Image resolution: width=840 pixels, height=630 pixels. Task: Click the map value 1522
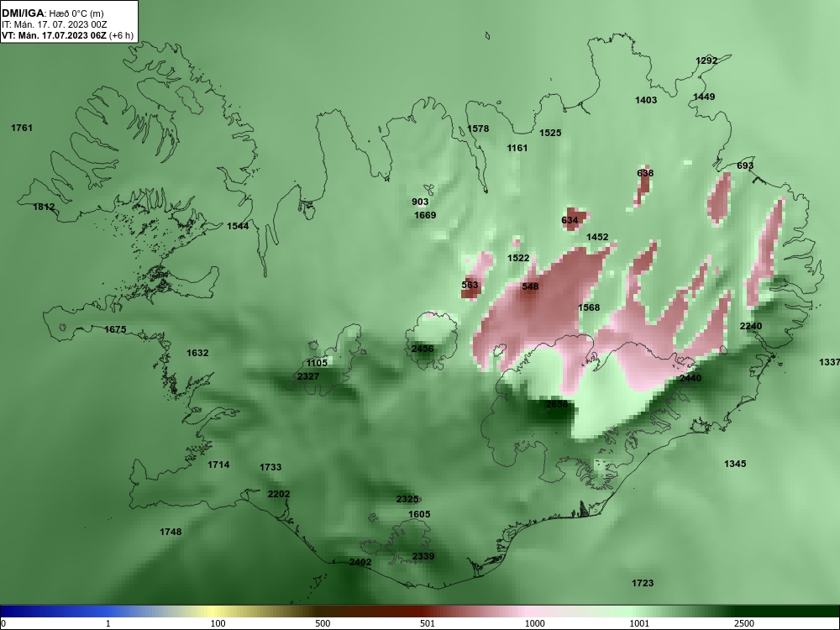coord(518,258)
